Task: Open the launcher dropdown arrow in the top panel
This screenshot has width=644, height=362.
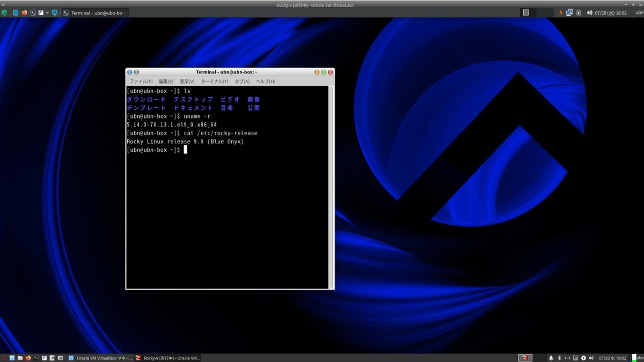Action: pyautogui.click(x=47, y=12)
